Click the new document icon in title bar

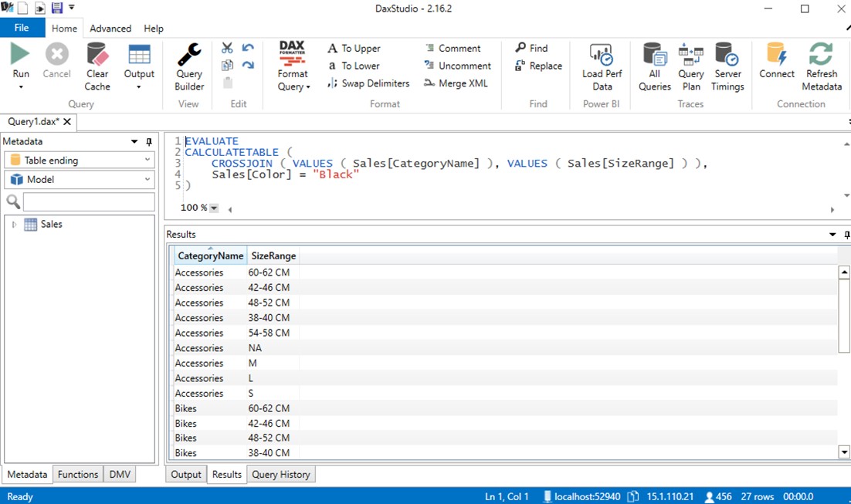(x=23, y=8)
